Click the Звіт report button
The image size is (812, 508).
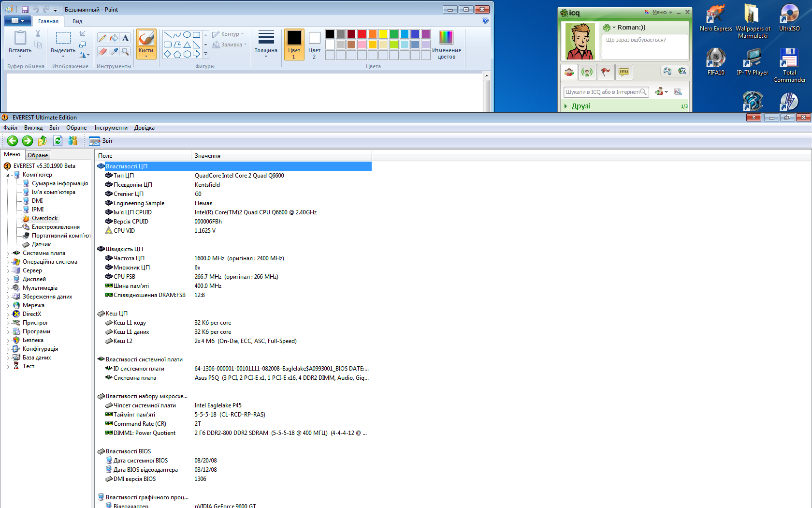(101, 141)
